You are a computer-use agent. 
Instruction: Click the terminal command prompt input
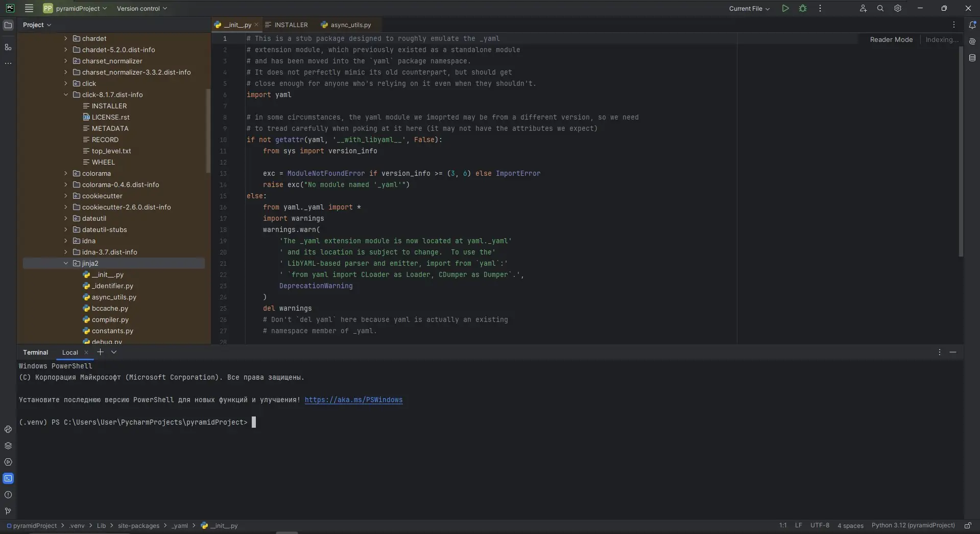(254, 422)
